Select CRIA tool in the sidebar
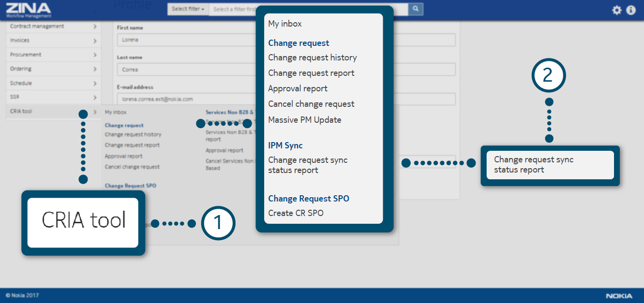Screen dimensions: 644x303 [x=53, y=112]
